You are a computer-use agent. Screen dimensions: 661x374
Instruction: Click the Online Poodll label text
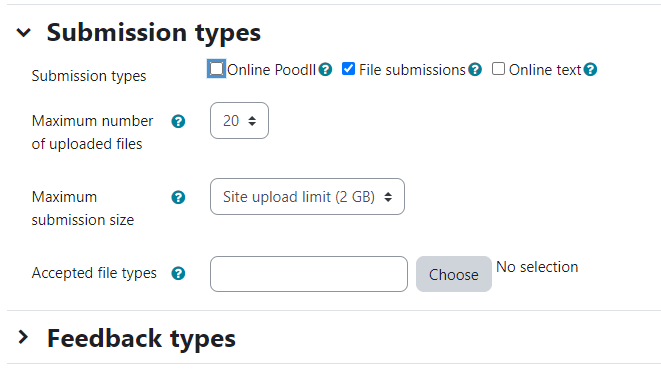coord(271,70)
